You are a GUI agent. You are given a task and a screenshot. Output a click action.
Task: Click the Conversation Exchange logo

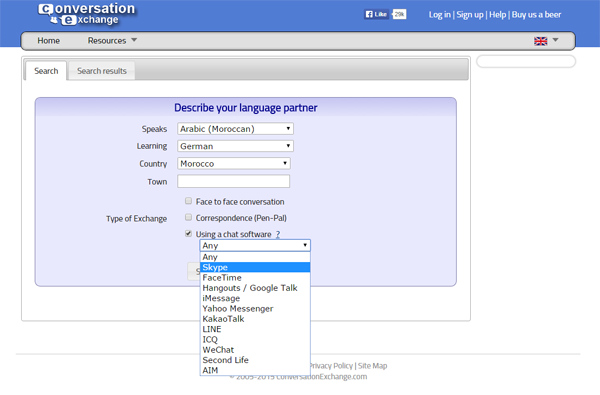(87, 14)
